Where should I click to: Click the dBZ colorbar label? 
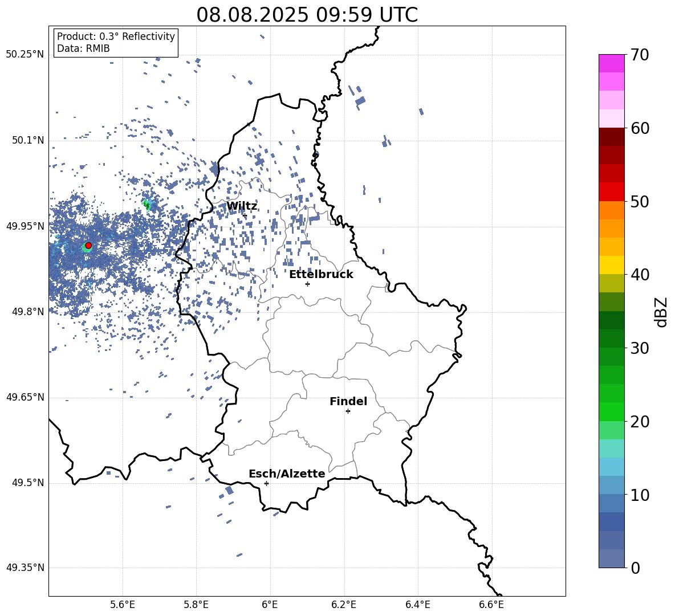click(x=661, y=312)
